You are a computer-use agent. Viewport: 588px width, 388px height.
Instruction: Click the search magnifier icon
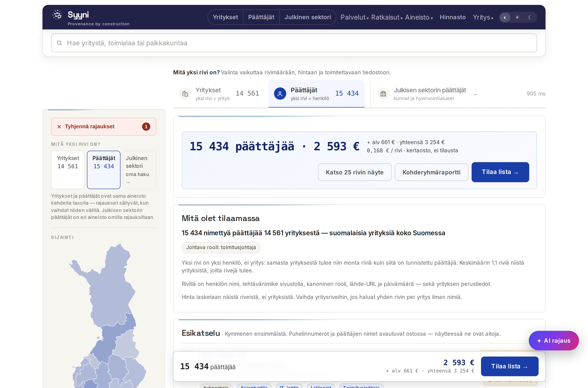59,43
